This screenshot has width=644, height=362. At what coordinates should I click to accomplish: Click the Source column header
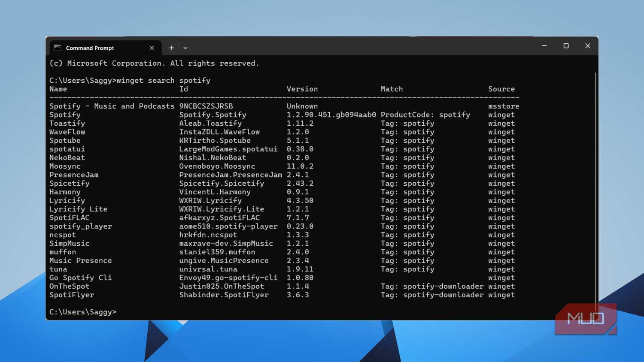pyautogui.click(x=501, y=89)
